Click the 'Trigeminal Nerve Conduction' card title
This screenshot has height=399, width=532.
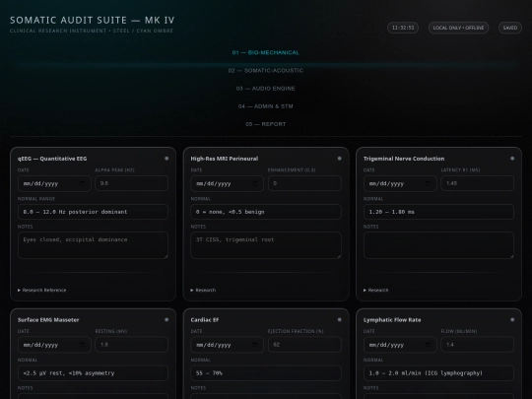404,159
